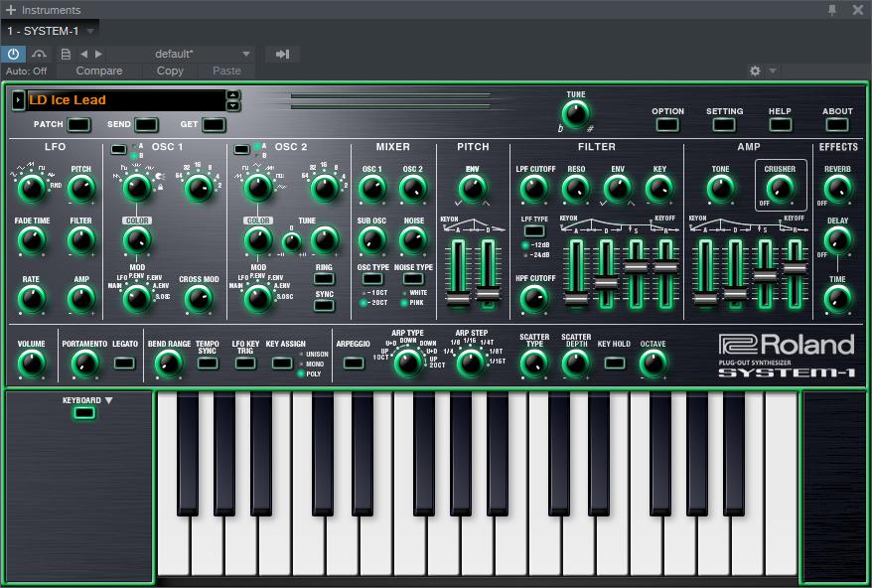Open the OPTION menu on the synth
This screenshot has width=872, height=588.
[666, 126]
